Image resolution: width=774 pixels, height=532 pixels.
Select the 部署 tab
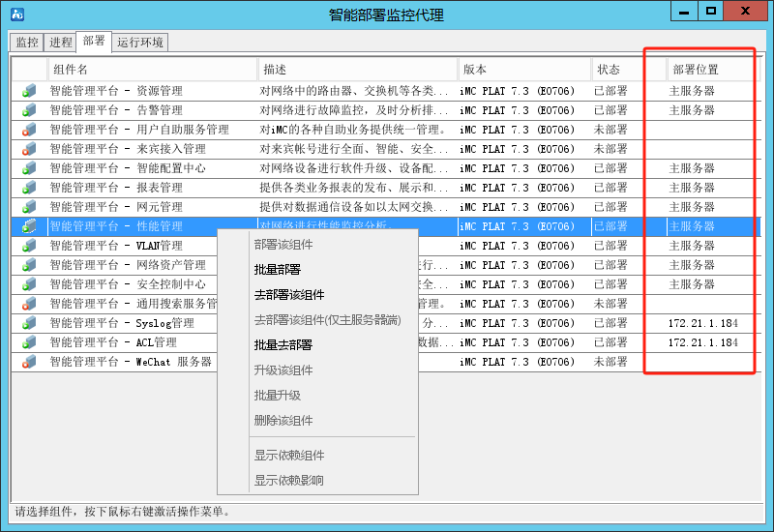94,41
